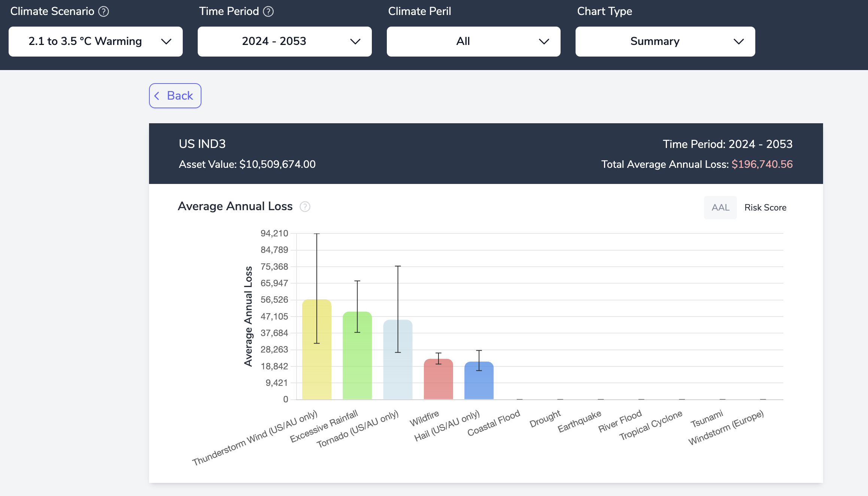The height and width of the screenshot is (496, 868).
Task: Click the Tornado (US/AU only) axis label
Action: [x=358, y=429]
